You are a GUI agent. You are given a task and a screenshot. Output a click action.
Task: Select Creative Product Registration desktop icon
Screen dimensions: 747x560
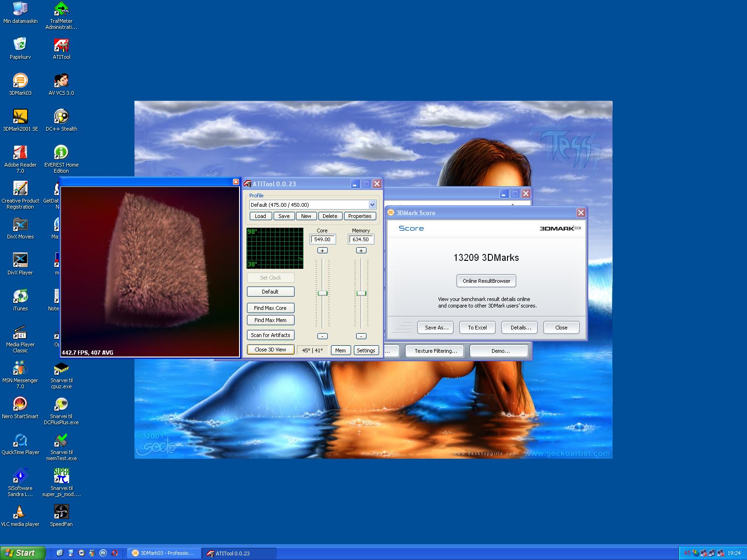click(x=20, y=195)
